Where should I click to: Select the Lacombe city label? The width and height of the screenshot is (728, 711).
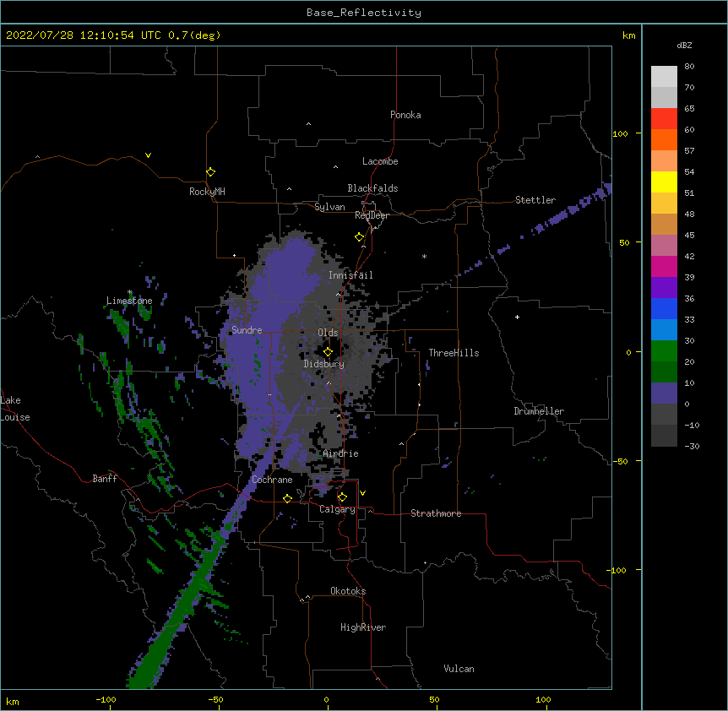coord(380,161)
